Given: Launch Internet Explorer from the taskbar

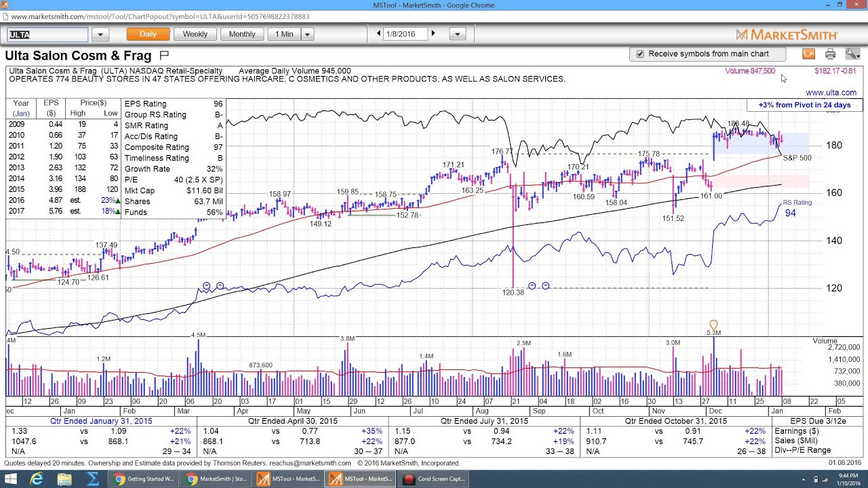Looking at the screenshot, I should [x=37, y=479].
